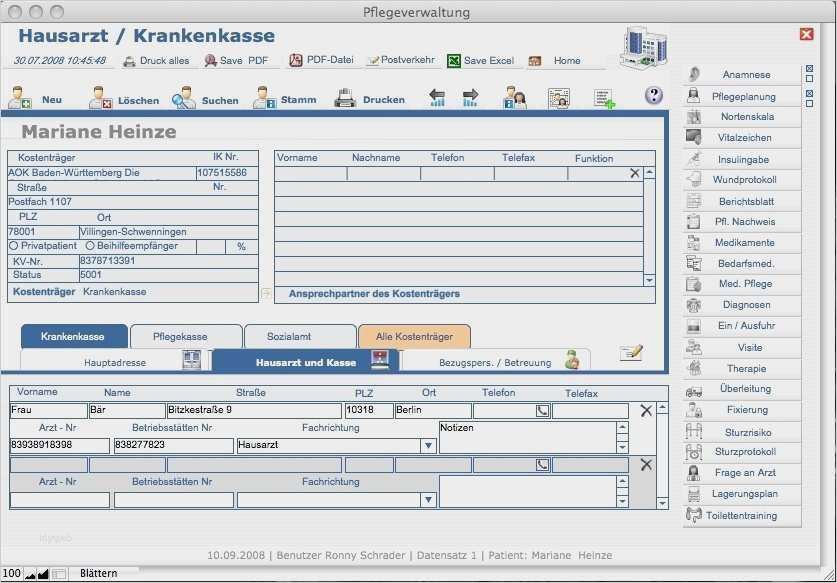Click the phone icon beside Telefon field
Screen dimensions: 837x583
(542, 410)
